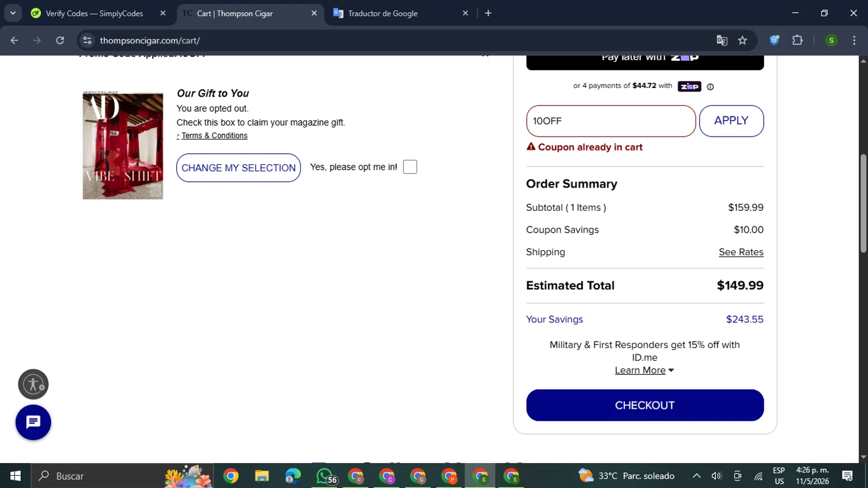Switch to the Traductor de Google tab

402,13
